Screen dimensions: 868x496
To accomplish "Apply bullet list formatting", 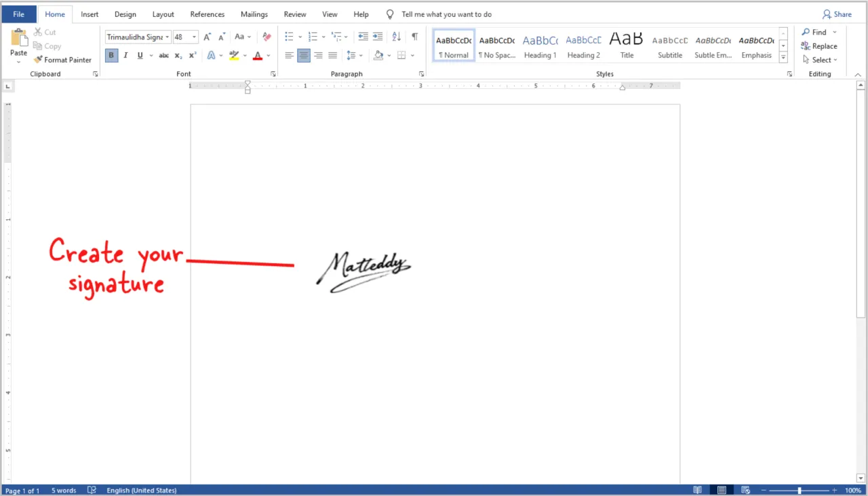I will (x=290, y=37).
